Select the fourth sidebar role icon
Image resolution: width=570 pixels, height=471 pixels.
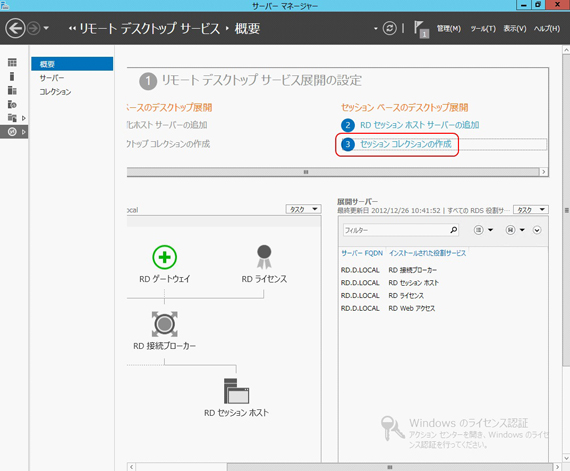(x=12, y=104)
